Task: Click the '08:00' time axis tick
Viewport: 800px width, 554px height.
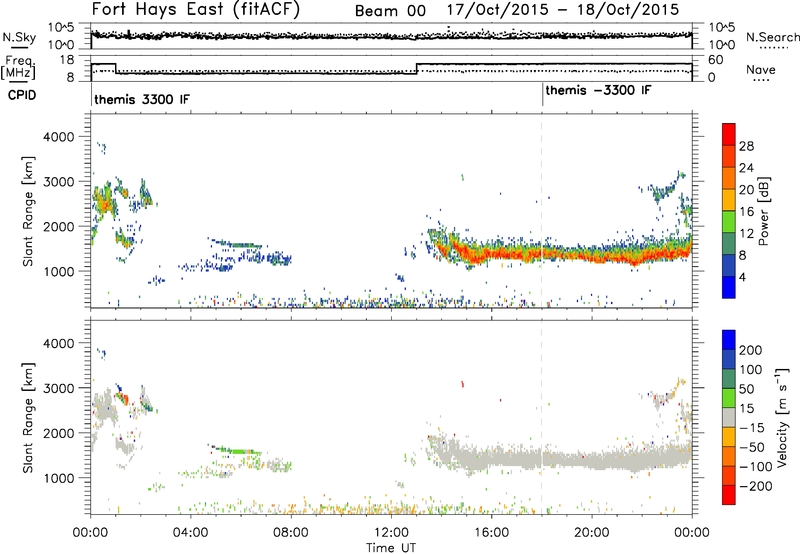Action: point(291,533)
